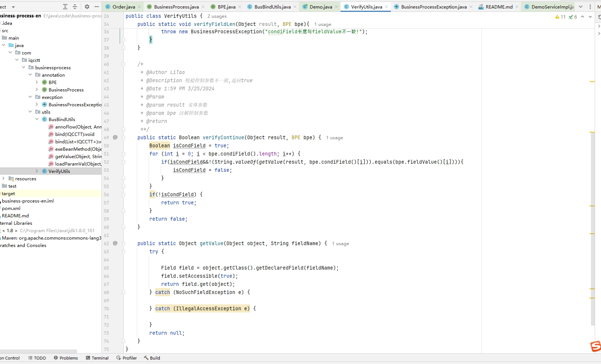Image resolution: width=601 pixels, height=364 pixels.
Task: Switch to the BPE.java tab
Action: click(226, 7)
